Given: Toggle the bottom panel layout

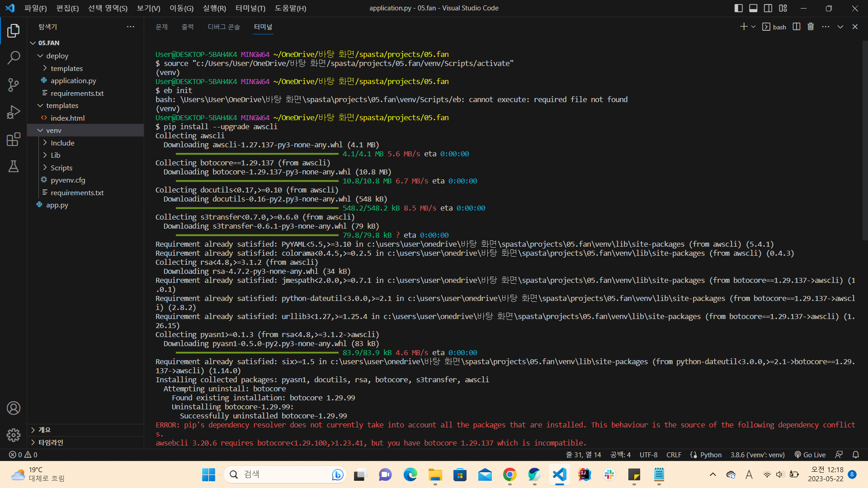Looking at the screenshot, I should coord(753,8).
